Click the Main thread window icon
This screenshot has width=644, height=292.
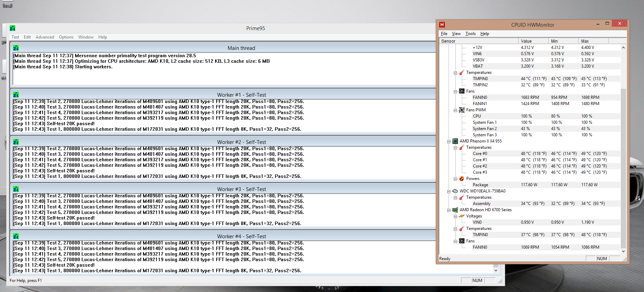(16, 48)
